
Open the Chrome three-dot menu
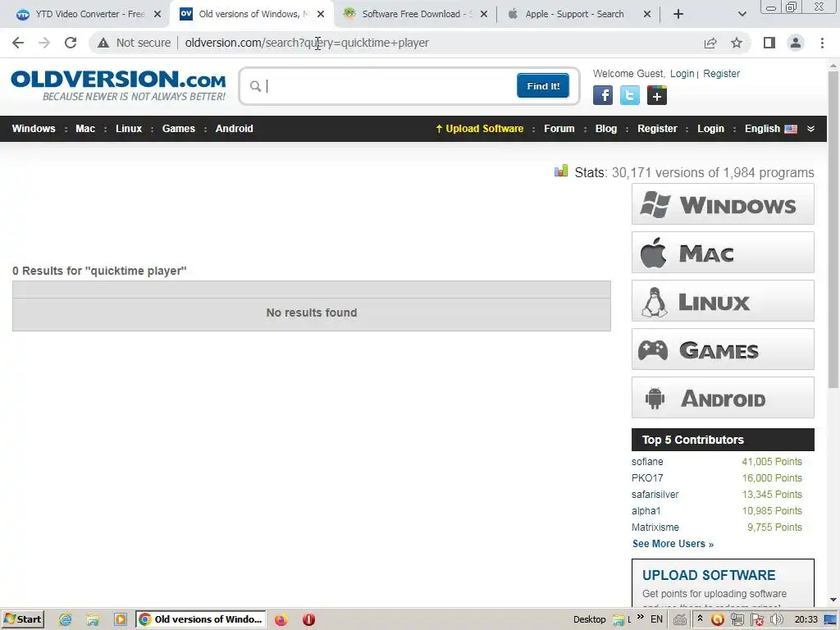click(x=822, y=43)
